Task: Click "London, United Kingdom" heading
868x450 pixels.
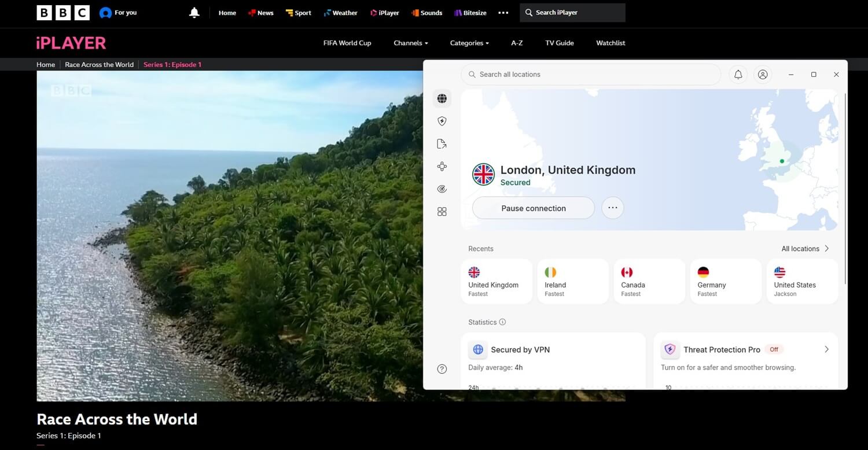Action: click(568, 170)
